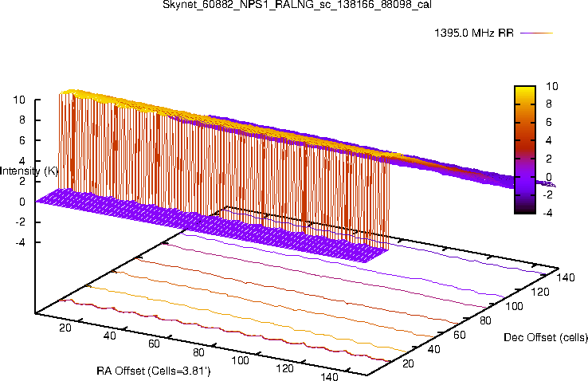Screen dimensions: 588x381
Task: Click the plot title Skynet_60882_NPS1_RALNG_sc_138166_88098_cal
Action: 296,5
